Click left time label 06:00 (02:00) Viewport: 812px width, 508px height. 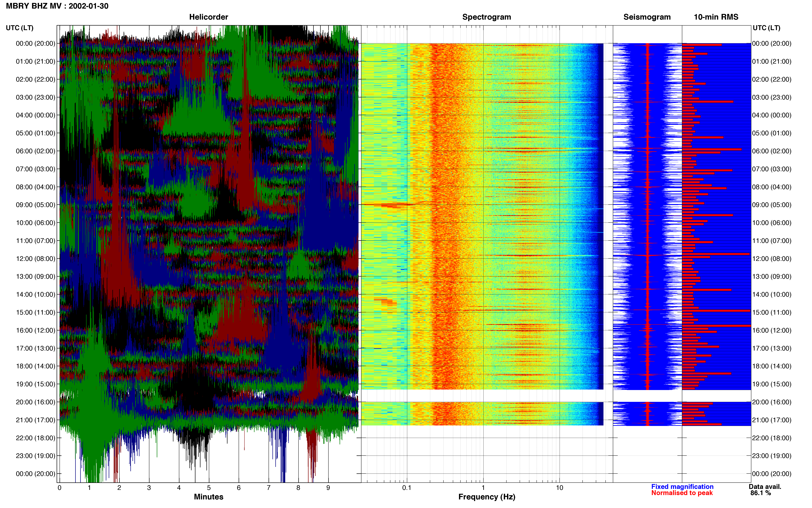click(36, 151)
